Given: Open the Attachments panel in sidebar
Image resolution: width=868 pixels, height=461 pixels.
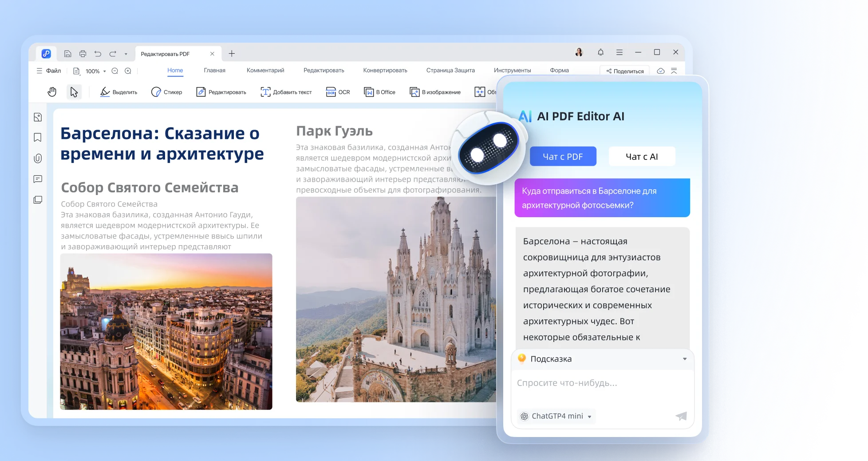Looking at the screenshot, I should pos(38,158).
